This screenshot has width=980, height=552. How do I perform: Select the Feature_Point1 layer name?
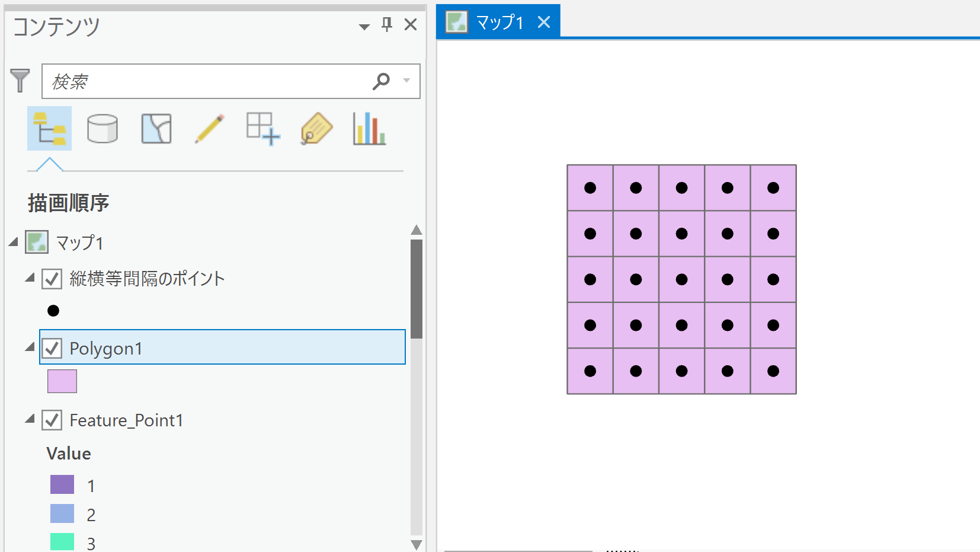(x=126, y=420)
